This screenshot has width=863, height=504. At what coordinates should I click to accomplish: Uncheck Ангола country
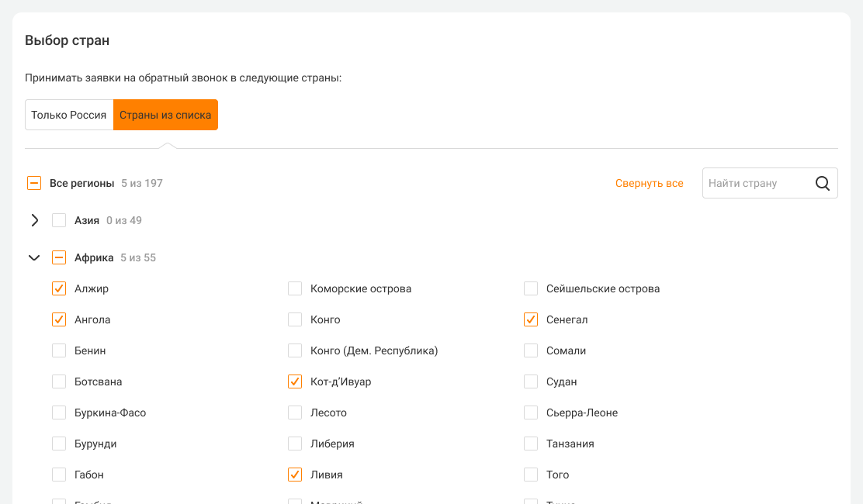click(59, 319)
